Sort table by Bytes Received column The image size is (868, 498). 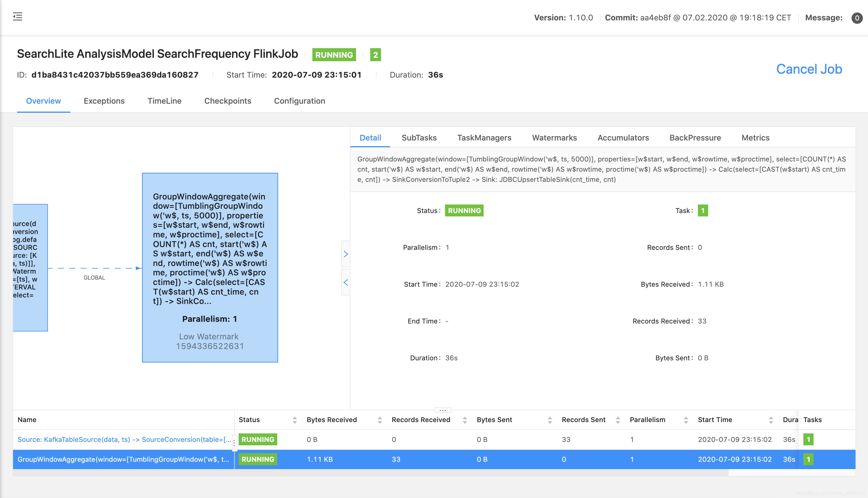click(380, 420)
